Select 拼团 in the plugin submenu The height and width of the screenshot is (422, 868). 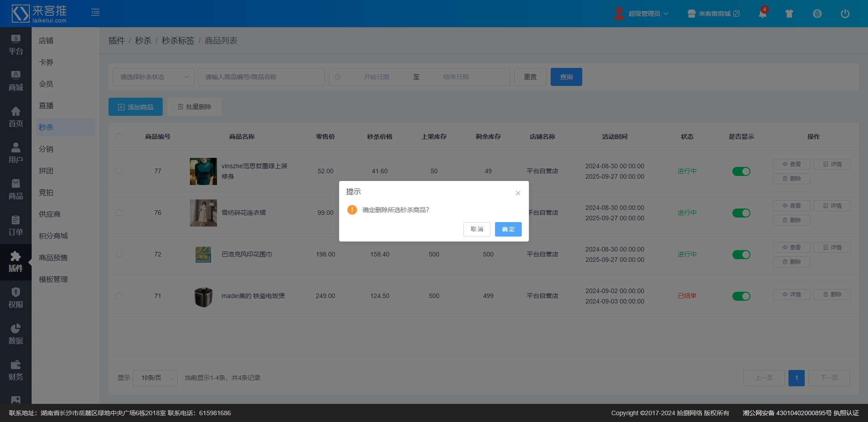46,171
